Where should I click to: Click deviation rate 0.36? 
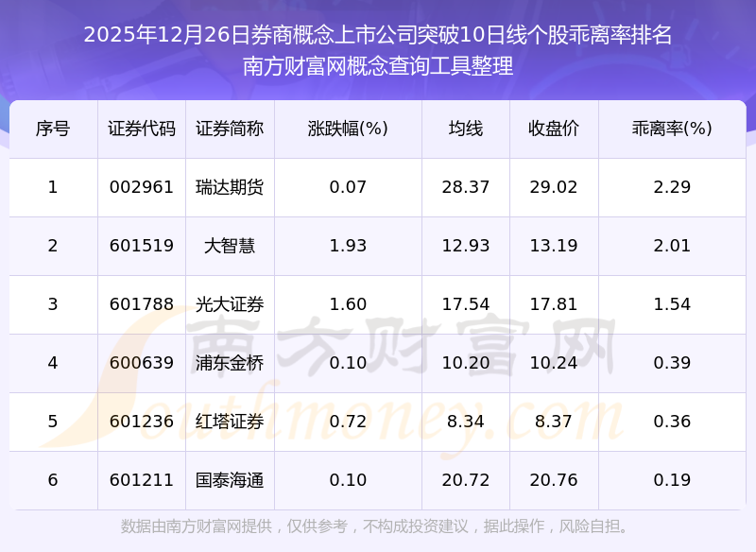pyautogui.click(x=672, y=422)
